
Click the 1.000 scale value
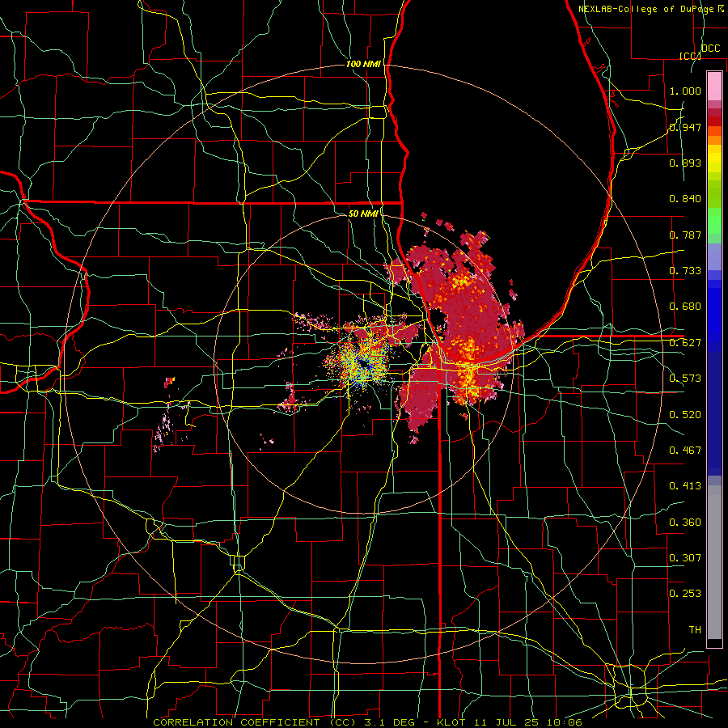(685, 91)
